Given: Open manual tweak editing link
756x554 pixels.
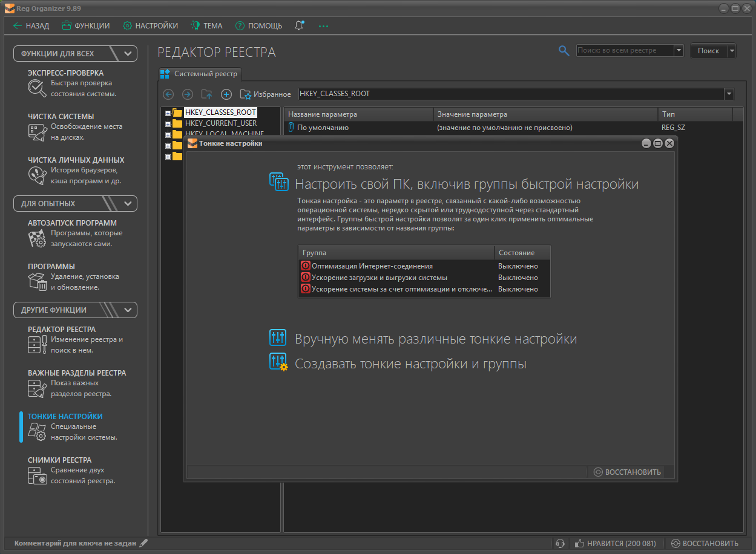Looking at the screenshot, I should (435, 339).
